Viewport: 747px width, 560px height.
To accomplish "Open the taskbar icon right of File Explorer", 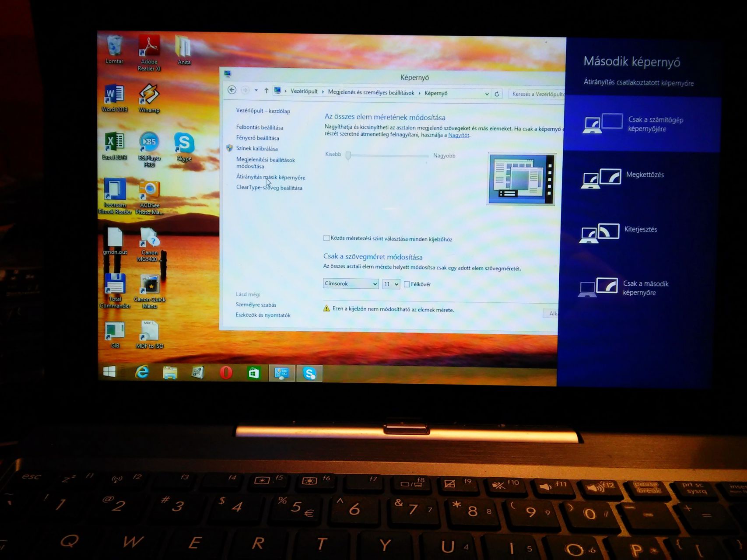I will [198, 373].
